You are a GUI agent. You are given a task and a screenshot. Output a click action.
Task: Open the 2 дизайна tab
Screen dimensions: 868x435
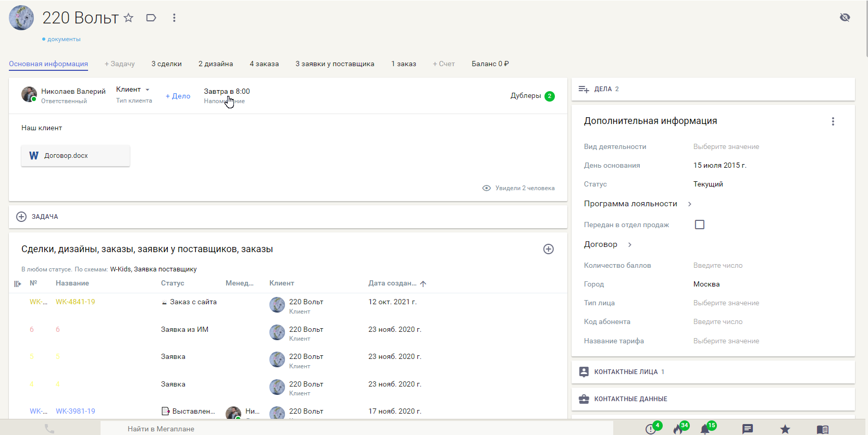point(216,64)
